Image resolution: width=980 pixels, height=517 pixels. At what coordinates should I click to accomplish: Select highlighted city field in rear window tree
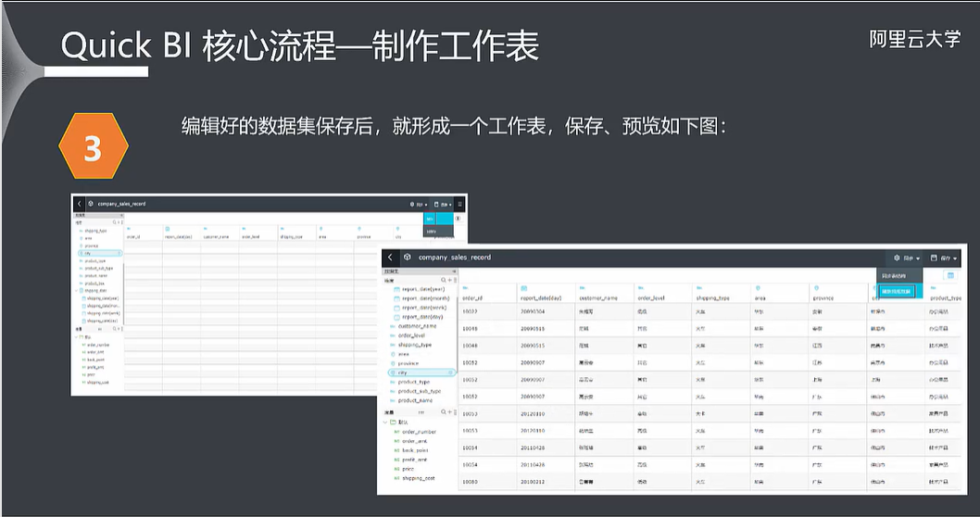pos(100,253)
